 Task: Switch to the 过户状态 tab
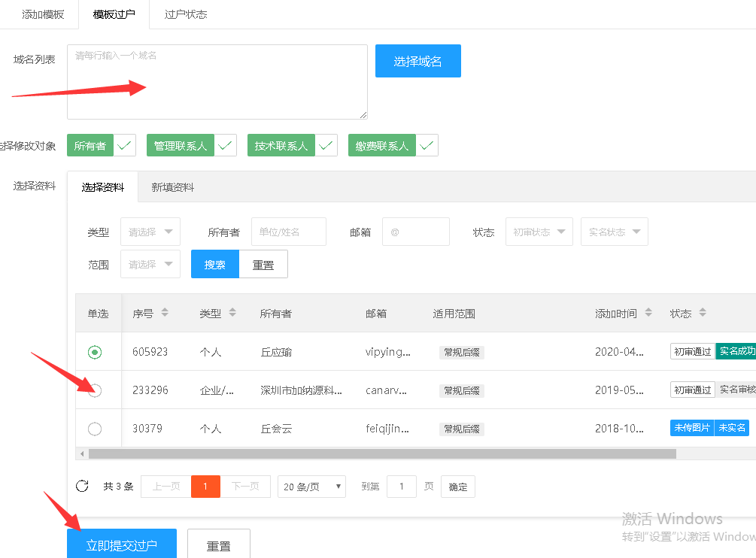pos(185,14)
